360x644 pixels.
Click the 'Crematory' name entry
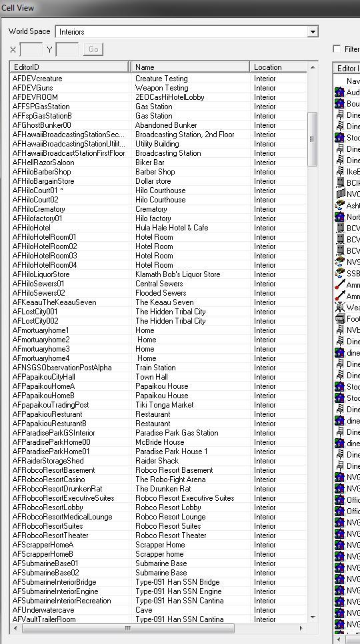(151, 209)
